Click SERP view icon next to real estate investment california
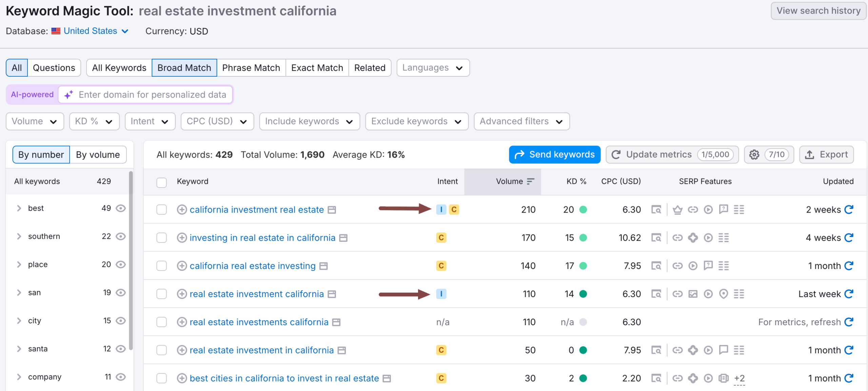868x391 pixels. pos(332,294)
